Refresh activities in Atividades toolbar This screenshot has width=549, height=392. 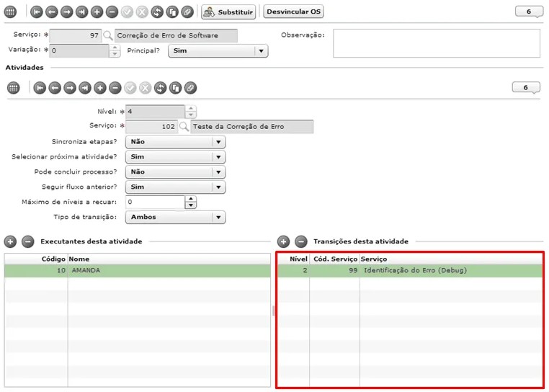(x=161, y=88)
